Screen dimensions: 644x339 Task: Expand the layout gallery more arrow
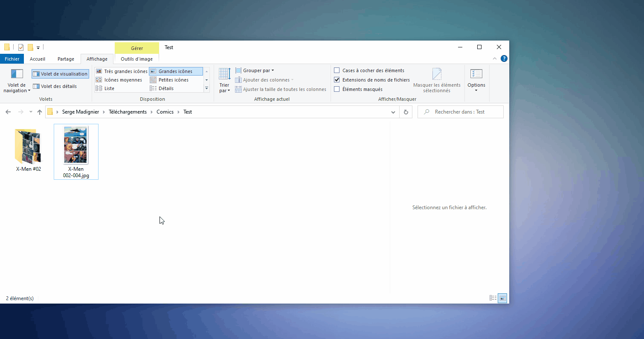pos(207,88)
